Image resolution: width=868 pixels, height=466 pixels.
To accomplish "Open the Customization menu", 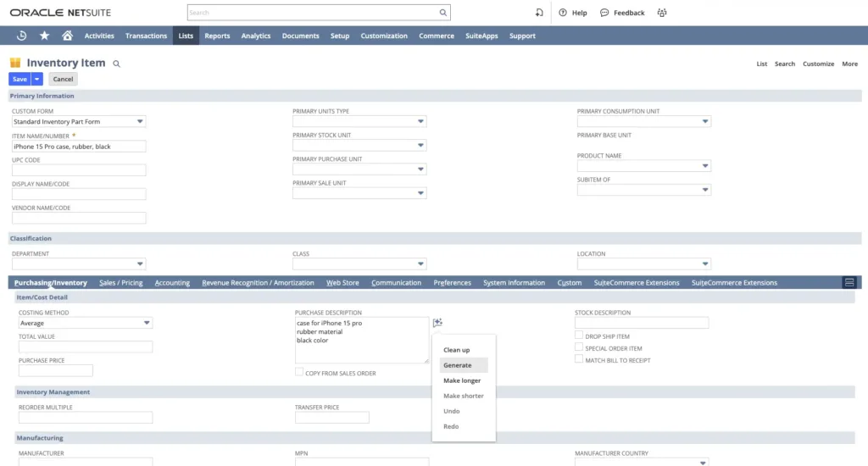I will pyautogui.click(x=384, y=36).
